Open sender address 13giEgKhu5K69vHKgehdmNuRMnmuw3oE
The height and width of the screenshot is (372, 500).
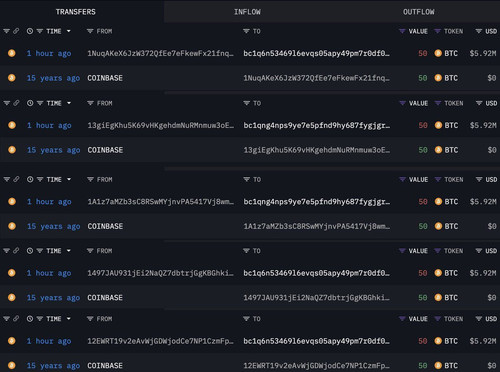161,125
